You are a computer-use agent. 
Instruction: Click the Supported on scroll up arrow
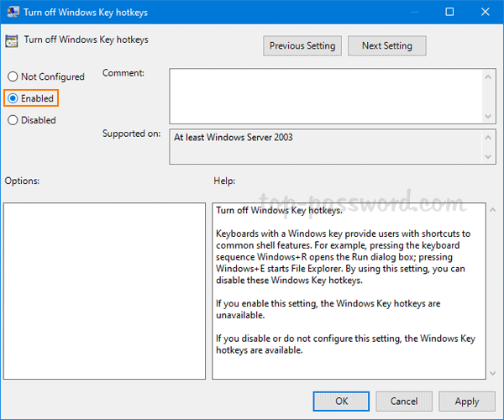coord(487,134)
